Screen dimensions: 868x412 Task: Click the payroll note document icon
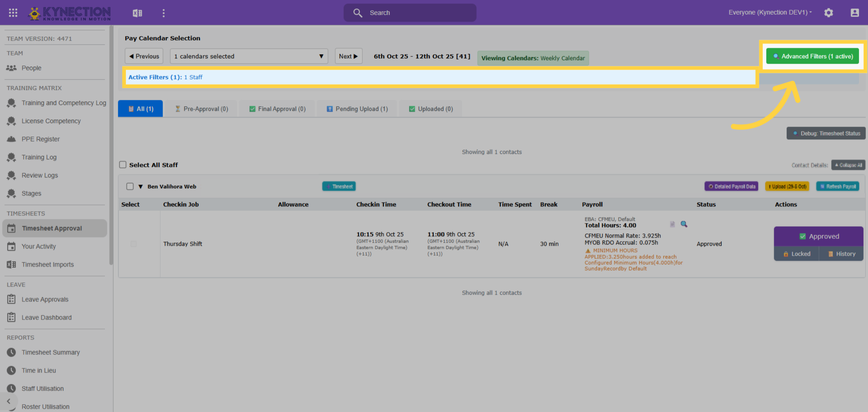click(x=672, y=224)
